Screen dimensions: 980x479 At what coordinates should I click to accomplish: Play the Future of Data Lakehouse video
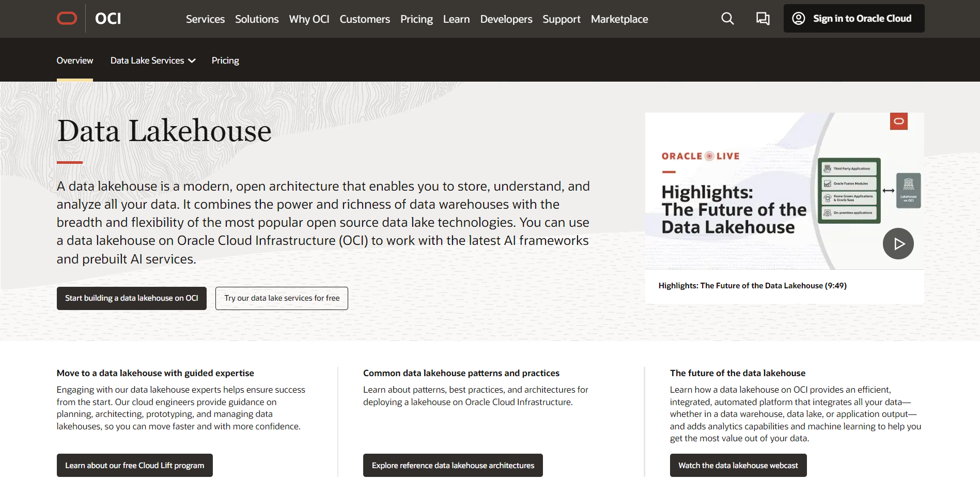pos(898,243)
